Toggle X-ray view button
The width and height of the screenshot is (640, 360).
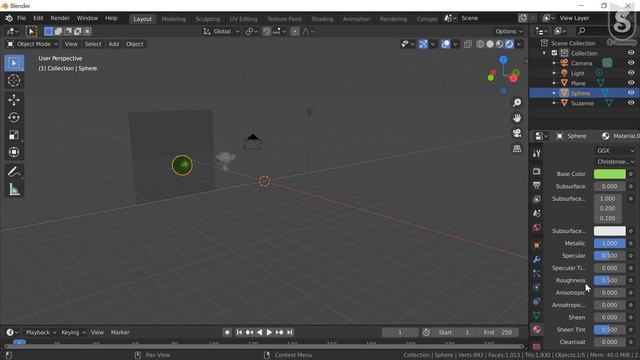tap(468, 44)
